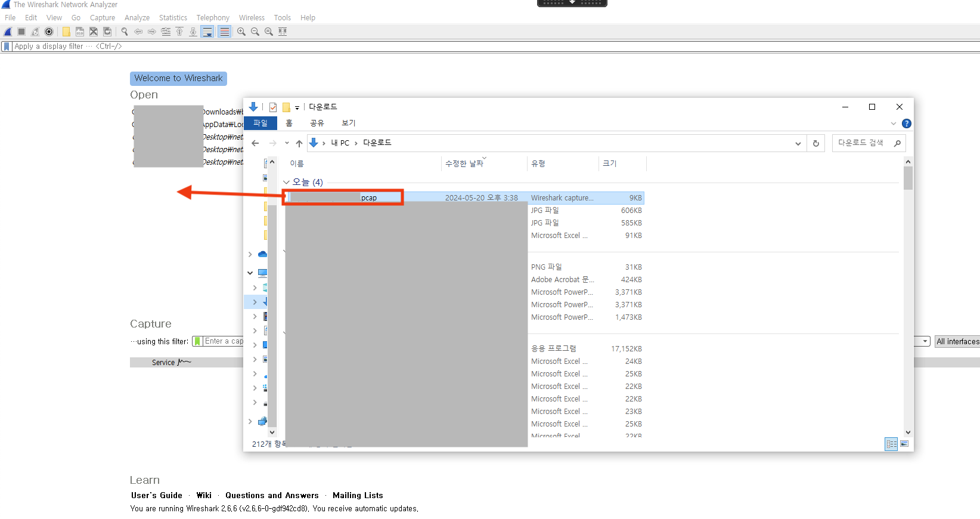
Task: Expand the network node at tree bottom
Action: [x=250, y=421]
